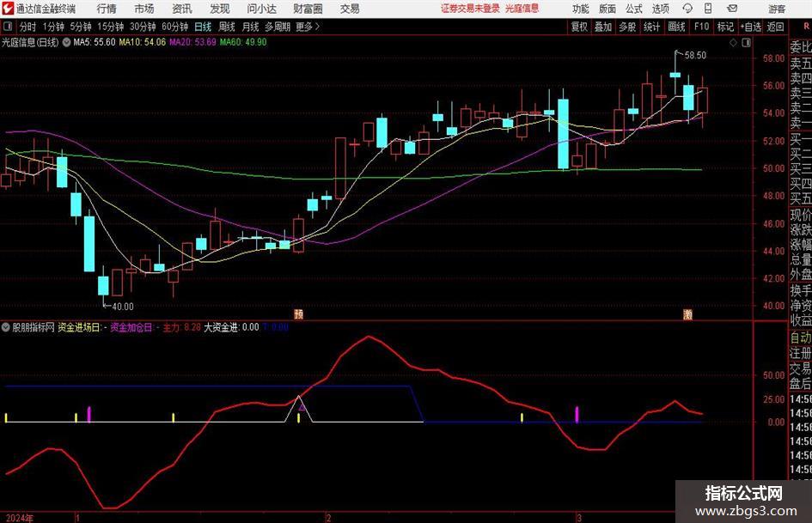Switch to 分时 chart tab
Screen dimensions: 812x523
pos(27,27)
